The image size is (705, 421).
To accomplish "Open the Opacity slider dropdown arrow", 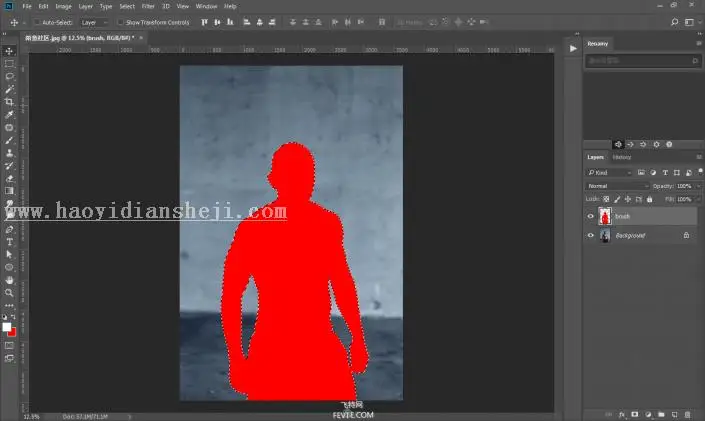I will (698, 186).
